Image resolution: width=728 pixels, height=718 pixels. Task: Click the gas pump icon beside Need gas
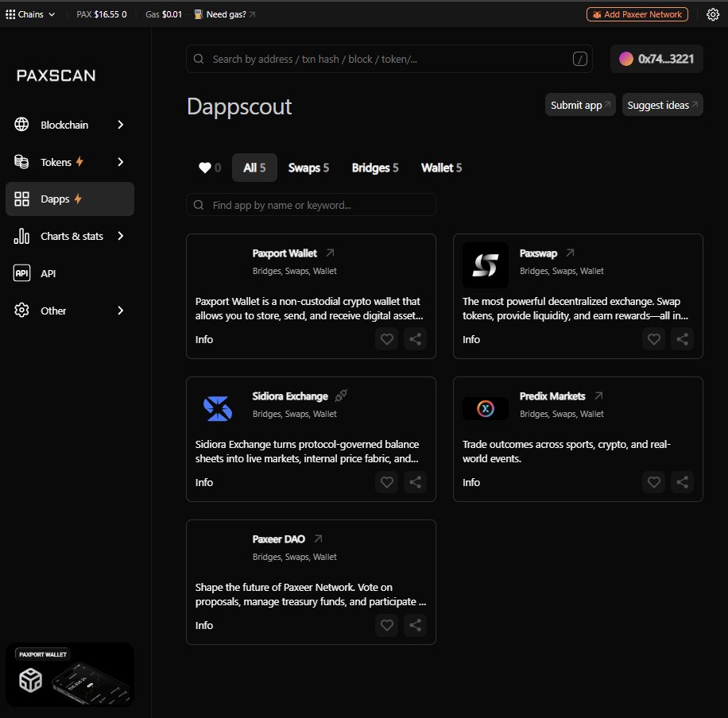tap(198, 14)
